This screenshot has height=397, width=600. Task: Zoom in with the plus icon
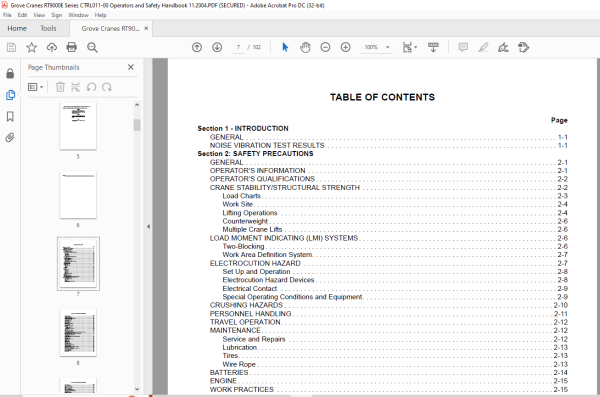coord(346,47)
